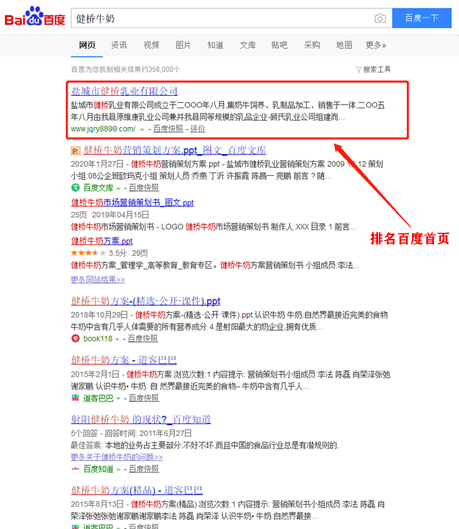Open 健桥牛奶方案(精品) - 道客巴巴 result

(x=137, y=490)
